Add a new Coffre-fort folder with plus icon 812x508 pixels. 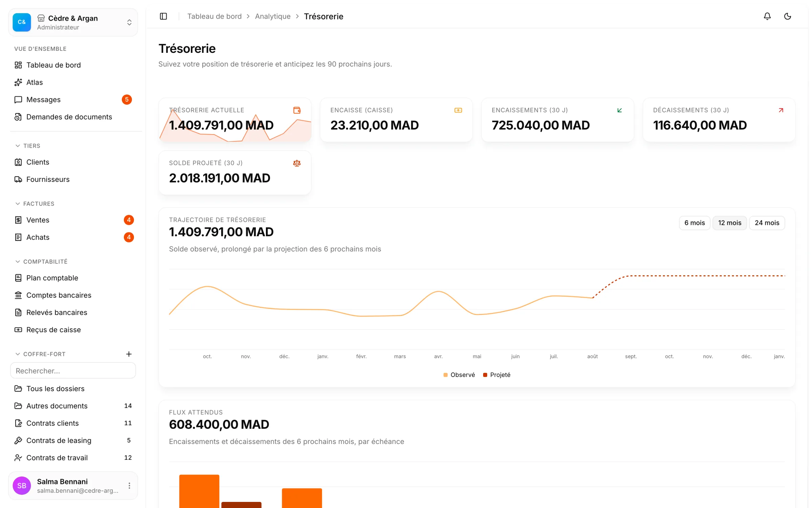pyautogui.click(x=129, y=354)
